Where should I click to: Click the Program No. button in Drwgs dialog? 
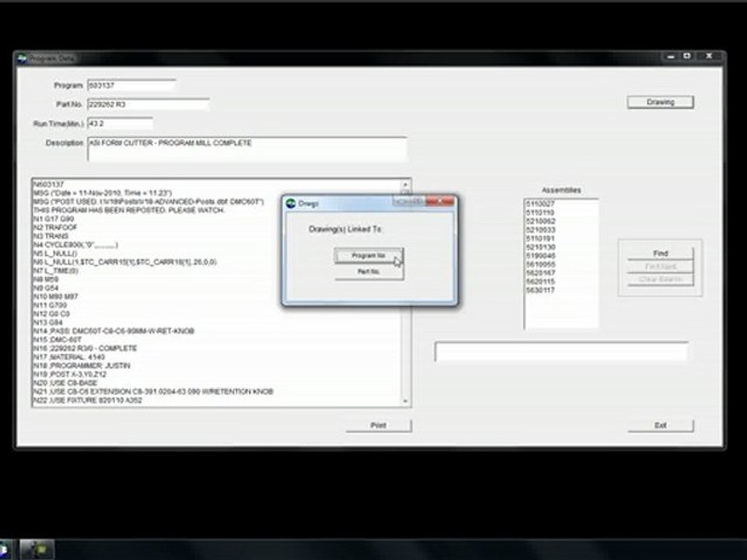click(369, 256)
